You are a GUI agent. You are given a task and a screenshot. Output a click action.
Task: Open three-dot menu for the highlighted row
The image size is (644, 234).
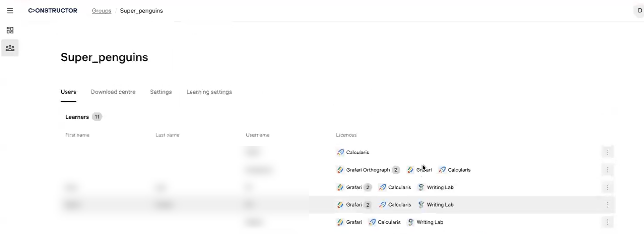click(608, 205)
